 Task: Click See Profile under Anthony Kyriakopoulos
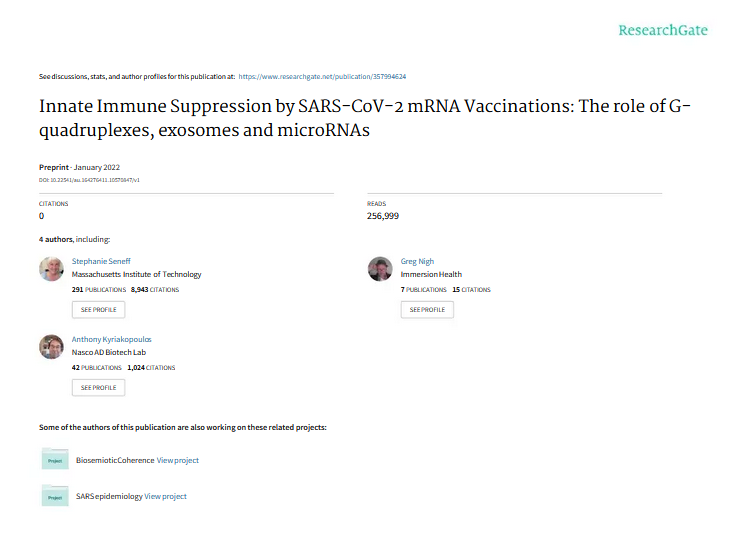click(x=98, y=388)
